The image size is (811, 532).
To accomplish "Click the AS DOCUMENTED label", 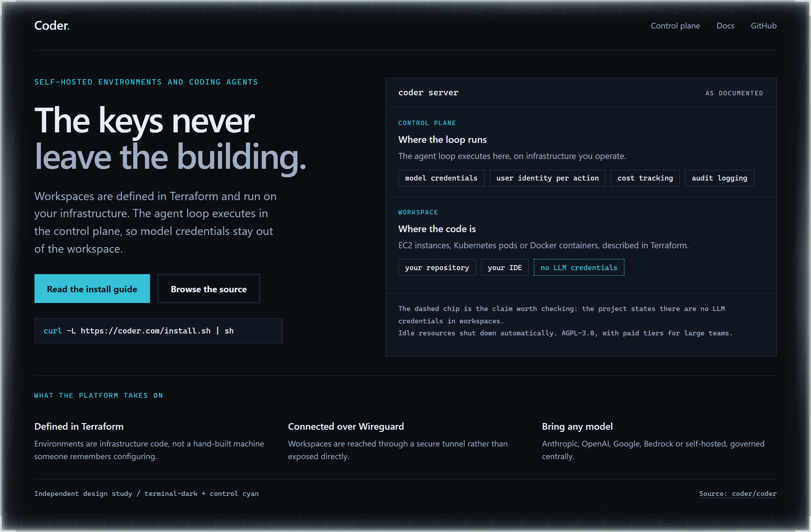I will tap(734, 93).
